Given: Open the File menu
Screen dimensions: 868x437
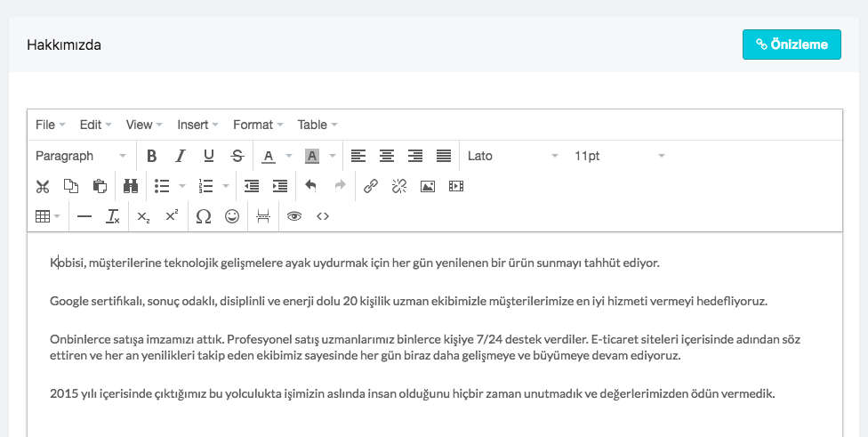Looking at the screenshot, I should (51, 125).
